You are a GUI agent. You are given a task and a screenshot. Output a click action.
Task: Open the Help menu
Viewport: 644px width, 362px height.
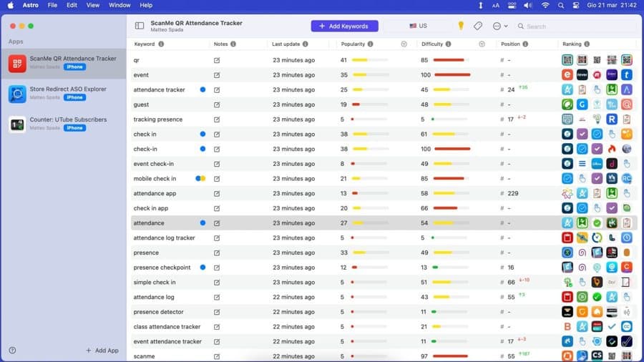click(146, 5)
